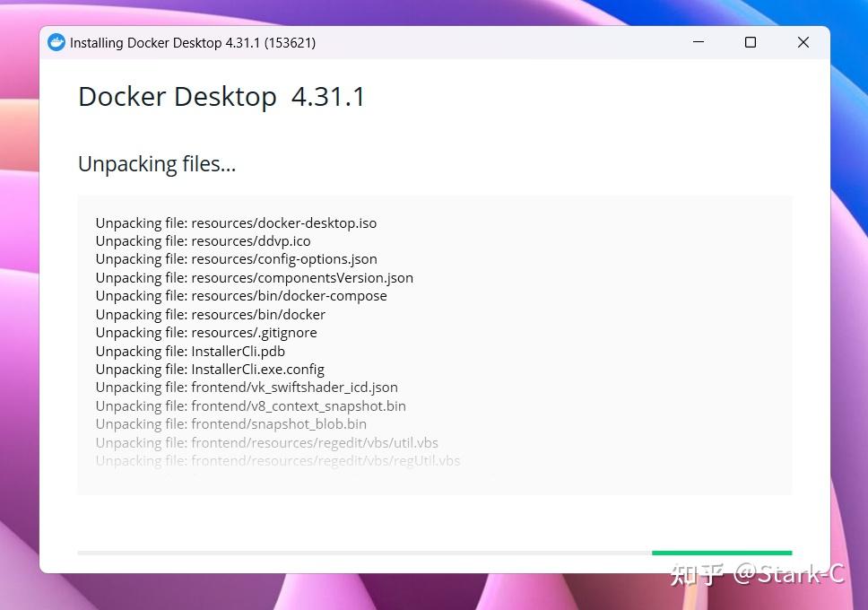Click the InstallerCli.exe.config log line

tap(209, 369)
